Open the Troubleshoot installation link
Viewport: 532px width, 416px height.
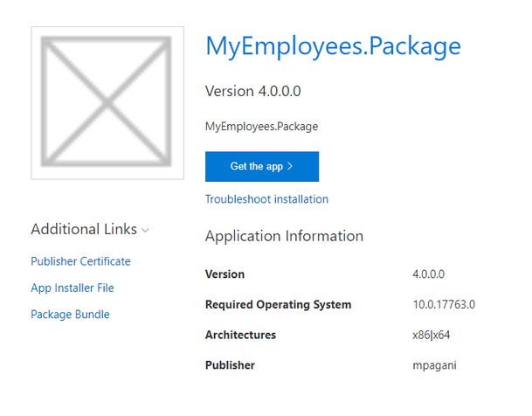[x=266, y=199]
